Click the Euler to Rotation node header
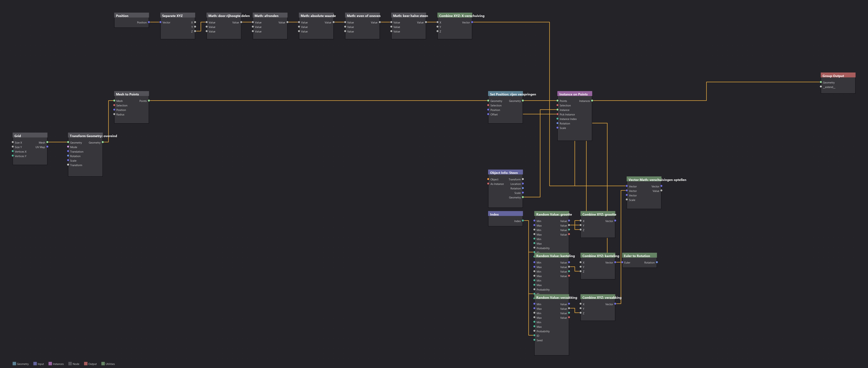 tap(639, 256)
